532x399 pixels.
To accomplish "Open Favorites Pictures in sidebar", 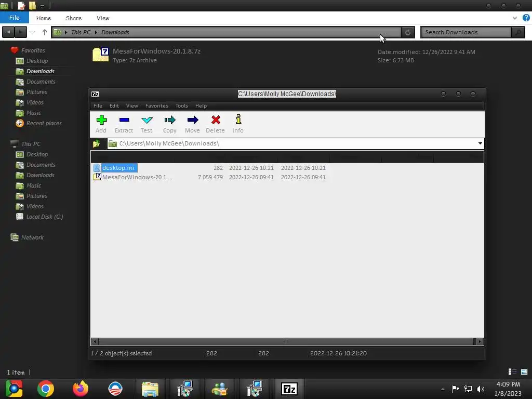I will 37,92.
